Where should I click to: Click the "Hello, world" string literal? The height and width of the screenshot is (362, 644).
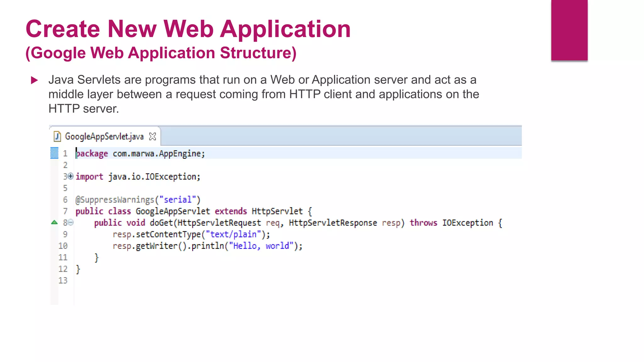(261, 246)
